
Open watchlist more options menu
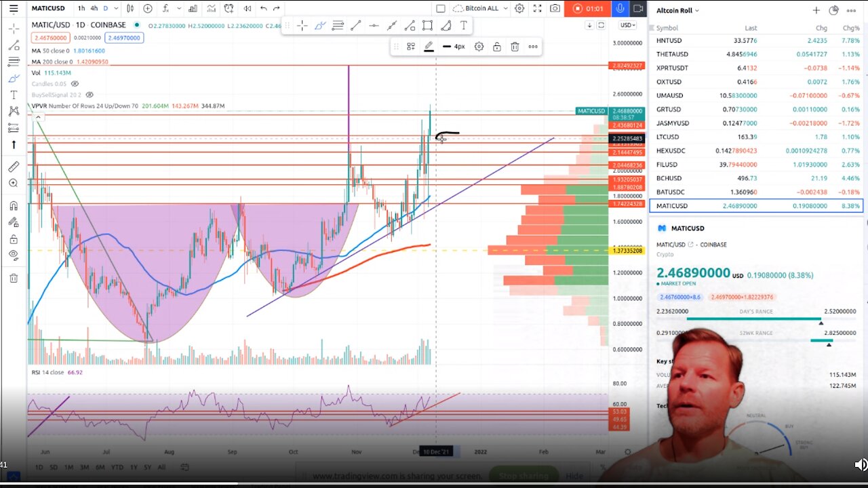(851, 10)
